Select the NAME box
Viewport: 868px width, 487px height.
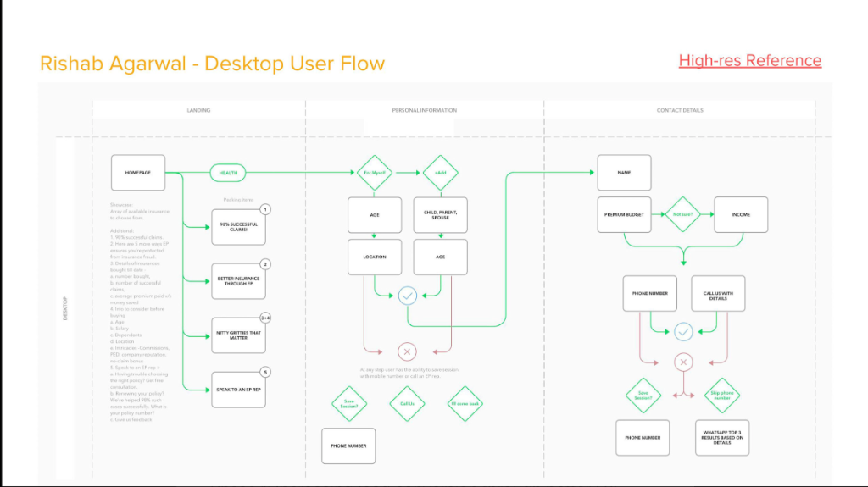624,173
